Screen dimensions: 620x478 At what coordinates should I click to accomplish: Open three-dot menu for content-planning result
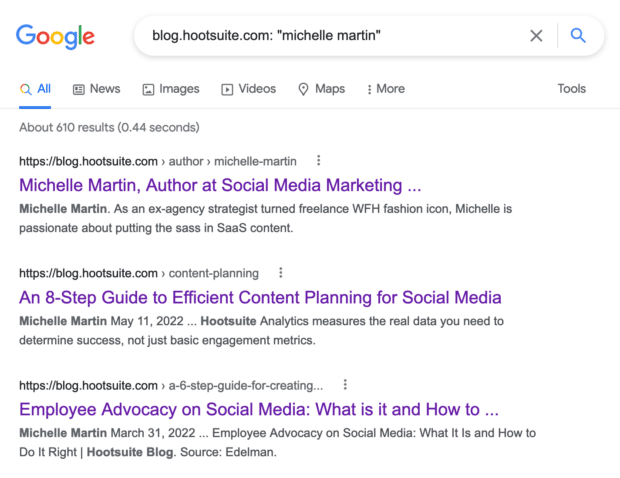pos(281,273)
